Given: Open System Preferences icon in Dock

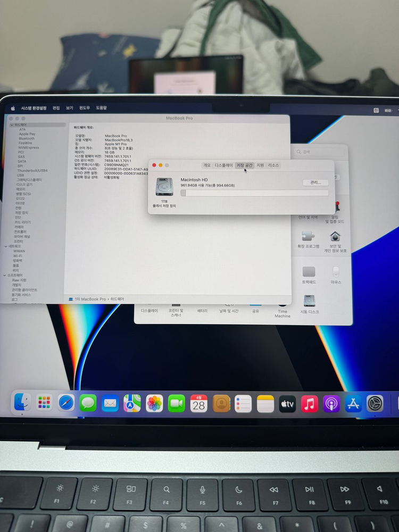Looking at the screenshot, I should point(375,403).
